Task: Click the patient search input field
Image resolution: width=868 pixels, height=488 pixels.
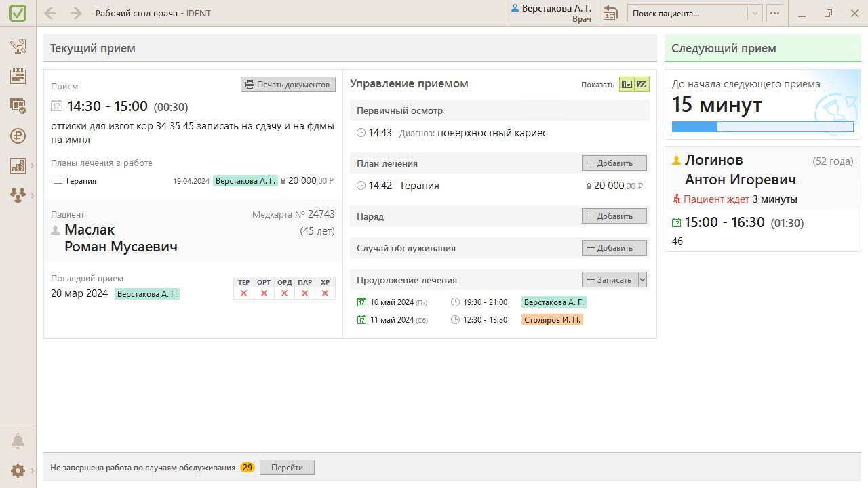Action: point(687,14)
